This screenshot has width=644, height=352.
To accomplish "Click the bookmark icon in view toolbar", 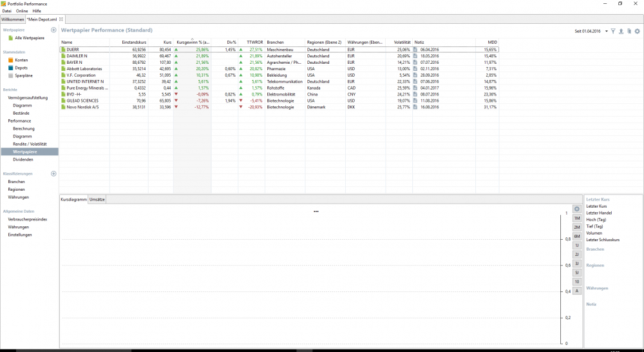I will pos(629,31).
